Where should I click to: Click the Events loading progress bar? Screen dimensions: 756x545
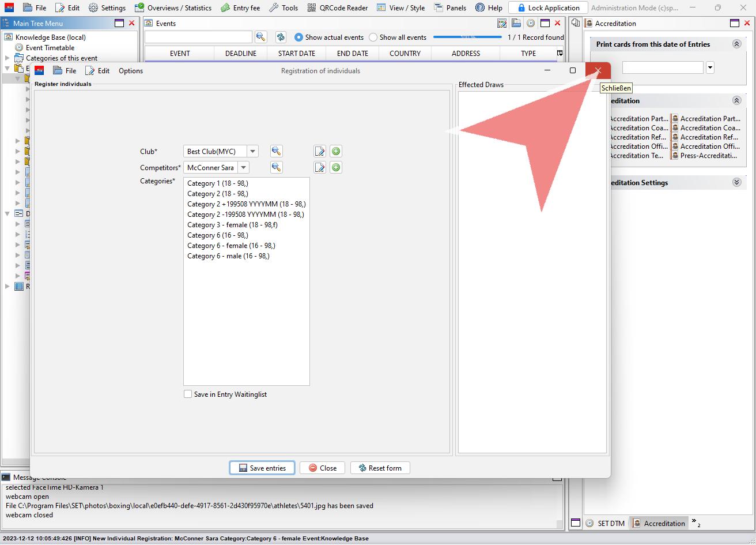(x=467, y=37)
